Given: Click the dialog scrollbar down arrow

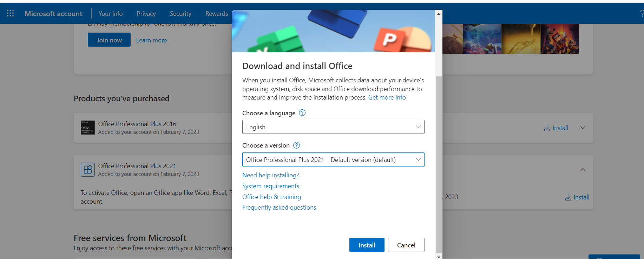Looking at the screenshot, I should pyautogui.click(x=439, y=257).
